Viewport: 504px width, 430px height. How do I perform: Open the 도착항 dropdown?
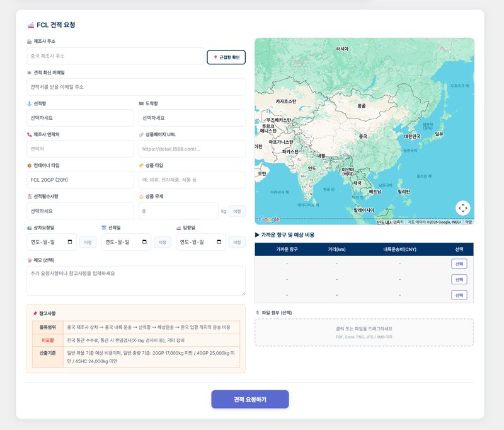(x=192, y=118)
